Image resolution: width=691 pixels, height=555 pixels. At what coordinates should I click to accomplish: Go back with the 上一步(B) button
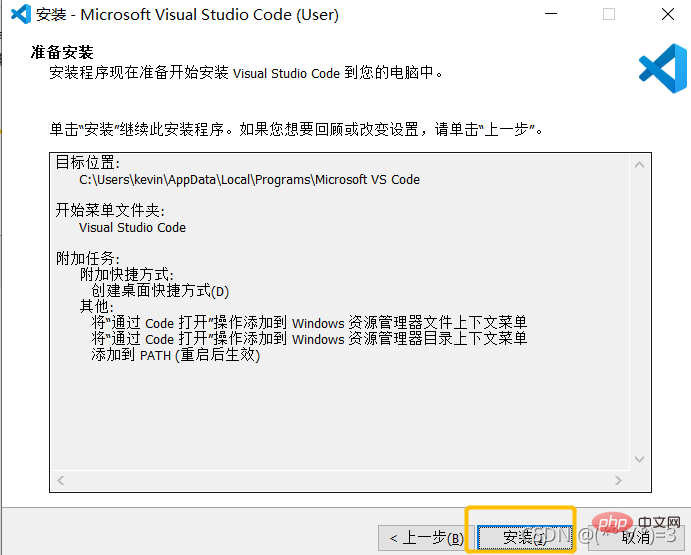(426, 538)
